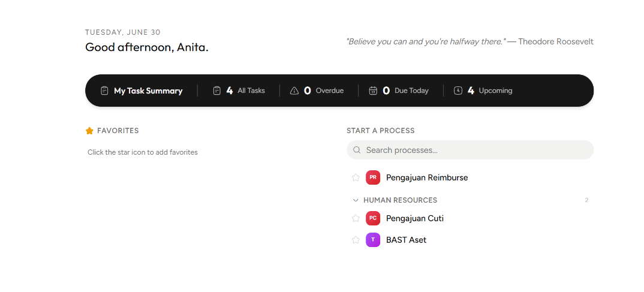The height and width of the screenshot is (292, 644).
Task: Click the orange Favorites star icon
Action: click(89, 131)
